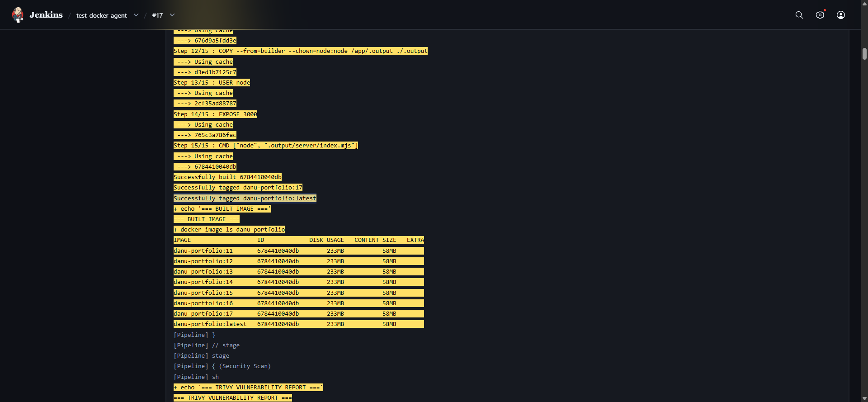Select the 'Step 13/15 : USER node' line
Viewport: 868px width, 402px height.
coord(212,83)
